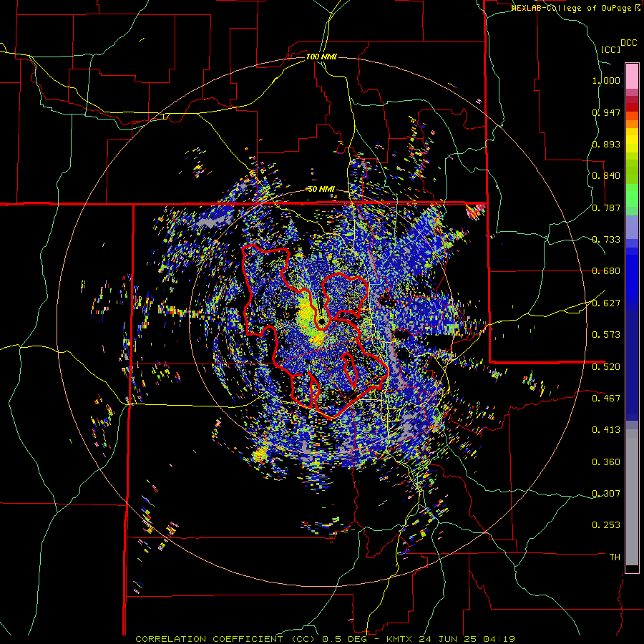Click the 50 NMI range ring label
This screenshot has height=644, width=644.
(321, 190)
